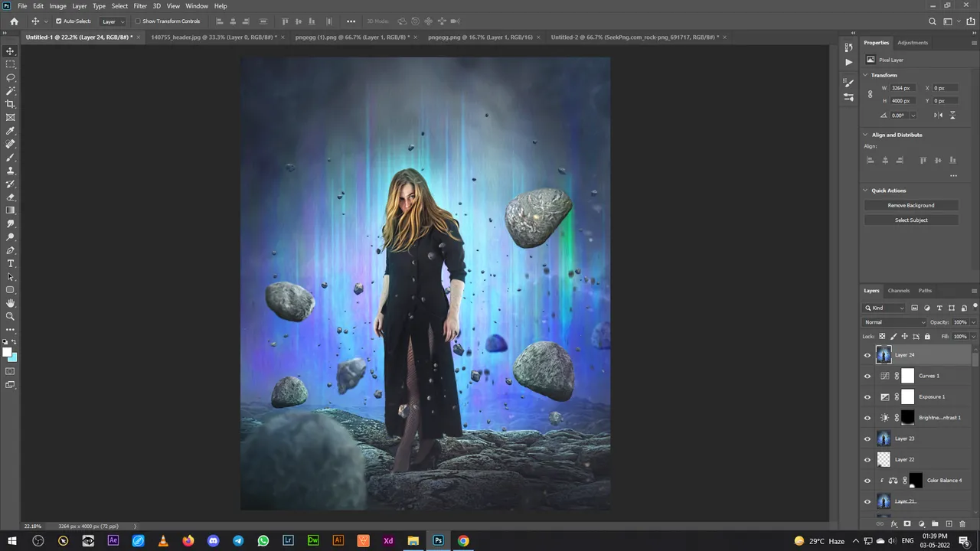Select the Hand tool
Screen dimensions: 980x551
point(11,303)
